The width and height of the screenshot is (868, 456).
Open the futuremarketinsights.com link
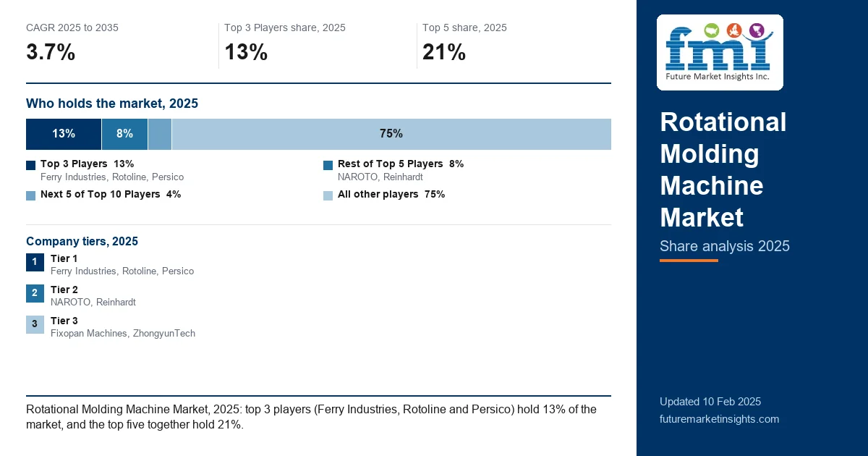click(719, 419)
